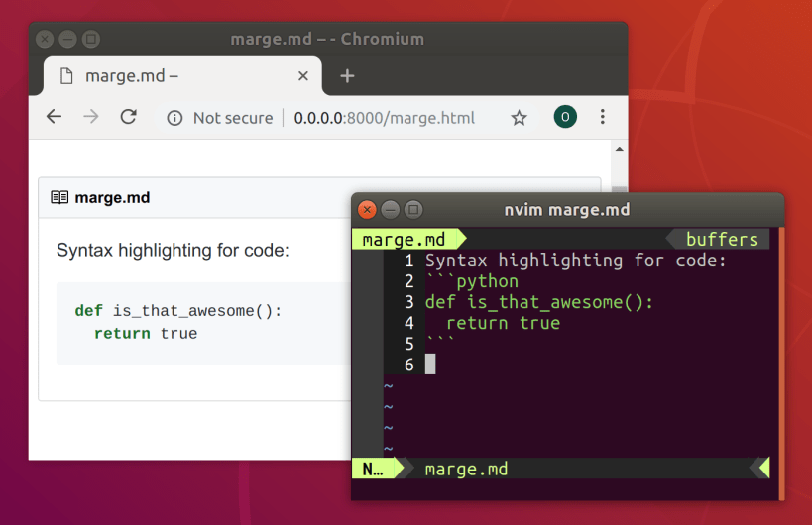Click the browser scrollbar up arrow
The image size is (812, 525).
click(x=620, y=149)
